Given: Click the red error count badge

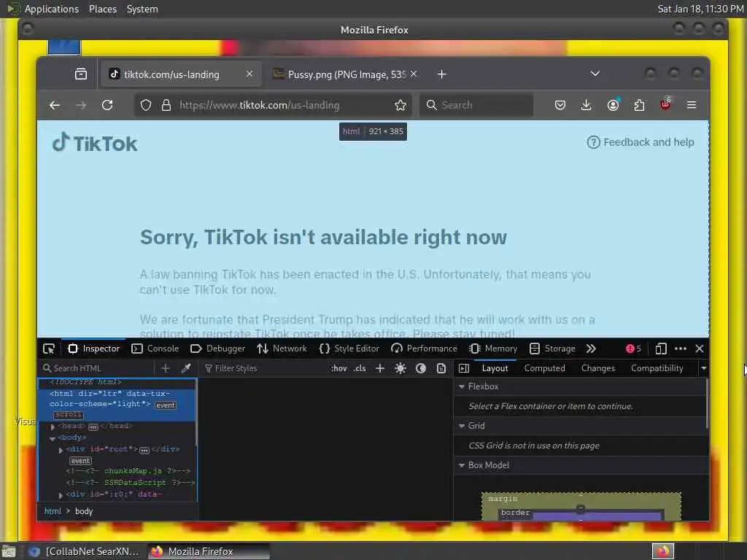Looking at the screenshot, I should [x=633, y=349].
